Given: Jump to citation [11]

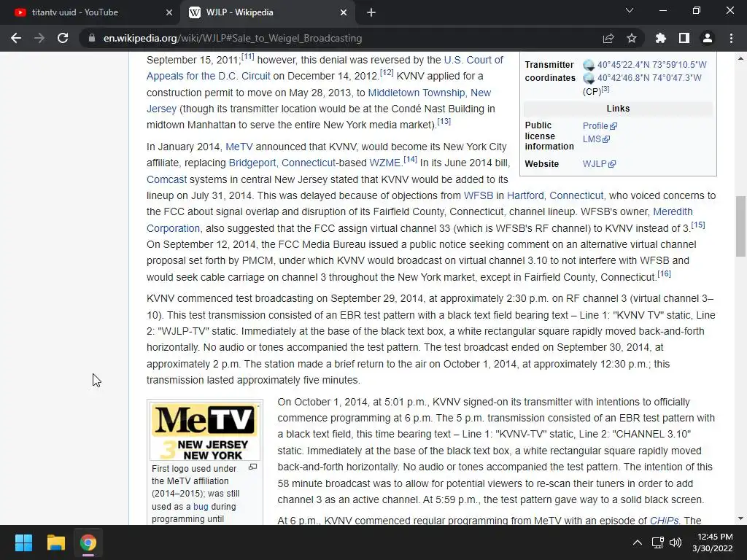Looking at the screenshot, I should click(x=248, y=57).
